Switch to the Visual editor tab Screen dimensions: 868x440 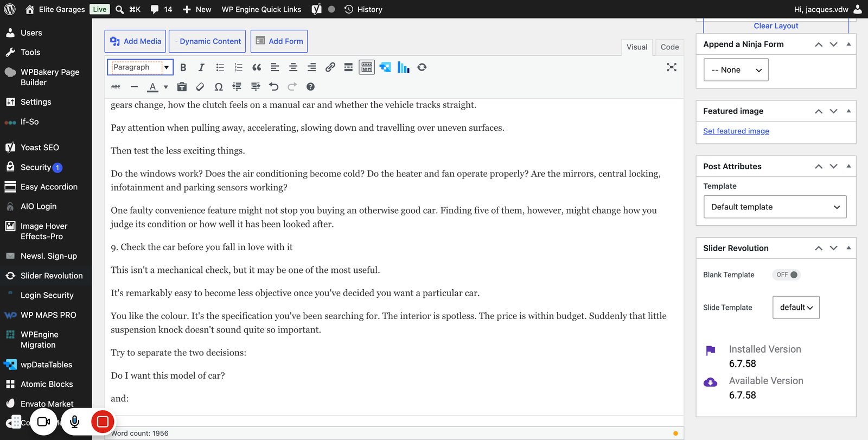[637, 47]
